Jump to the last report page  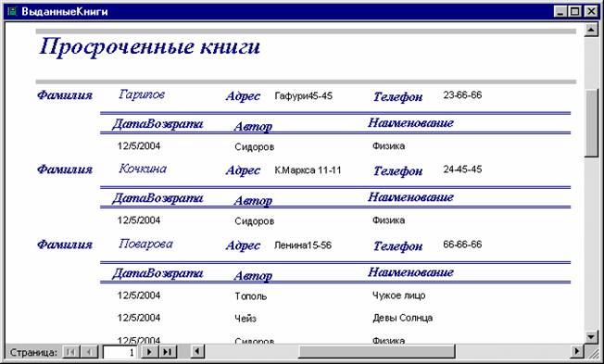click(168, 352)
